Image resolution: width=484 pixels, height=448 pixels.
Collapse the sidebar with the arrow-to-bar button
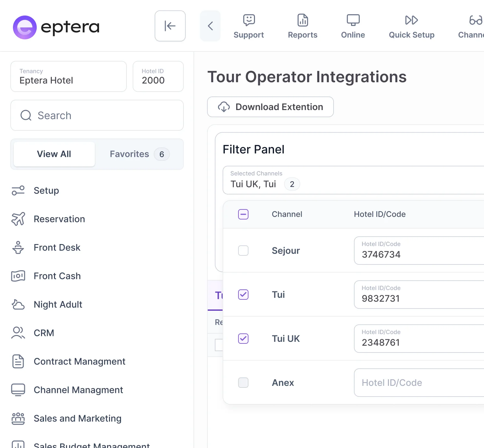170,26
